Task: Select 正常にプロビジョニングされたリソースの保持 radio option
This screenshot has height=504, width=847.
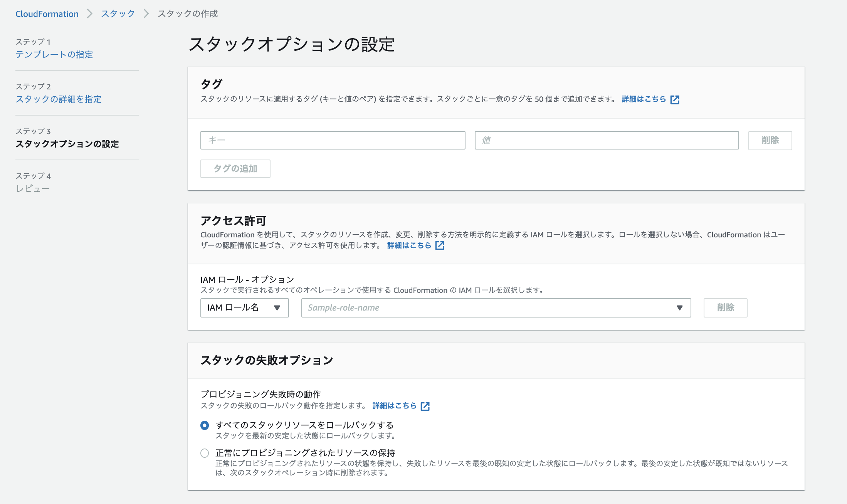Action: [205, 453]
